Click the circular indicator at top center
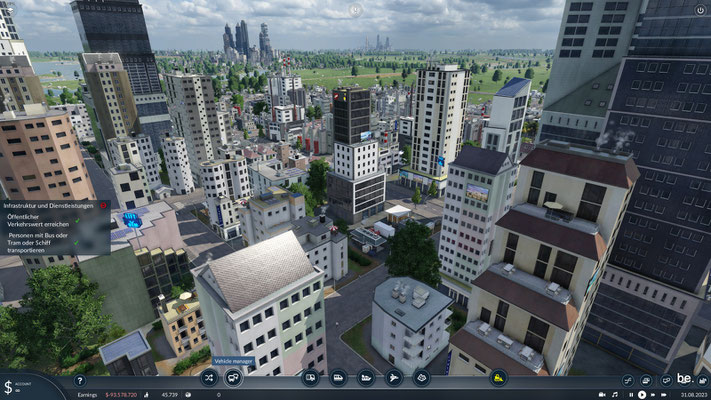711x400 pixels. coord(356,10)
